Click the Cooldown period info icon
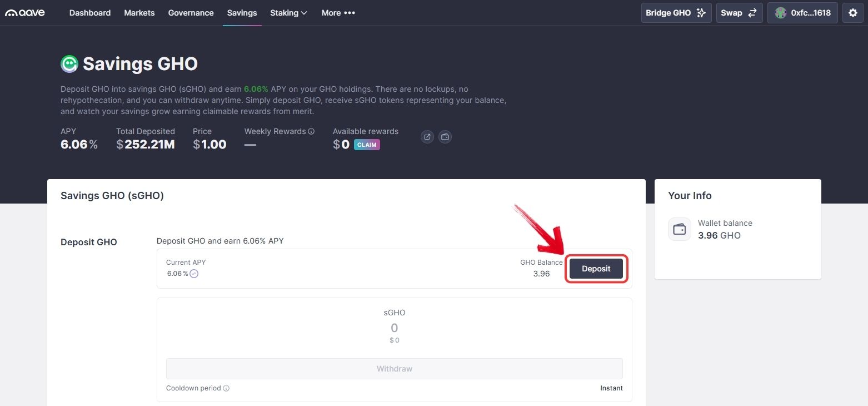Image resolution: width=868 pixels, height=406 pixels. click(226, 388)
